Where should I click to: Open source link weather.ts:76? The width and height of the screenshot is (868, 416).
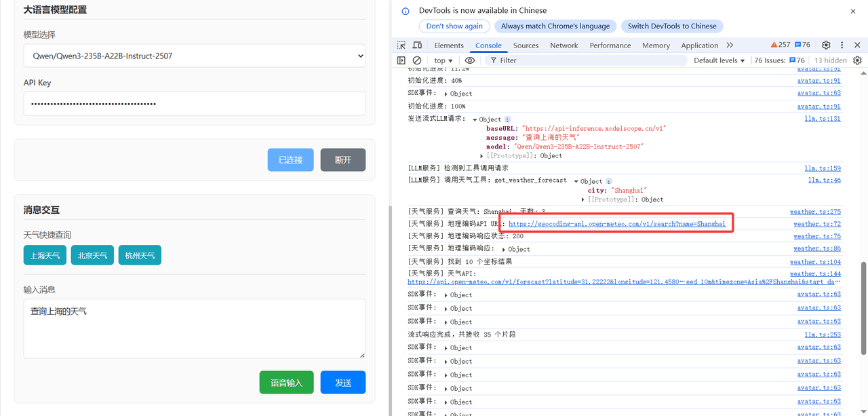coord(817,236)
